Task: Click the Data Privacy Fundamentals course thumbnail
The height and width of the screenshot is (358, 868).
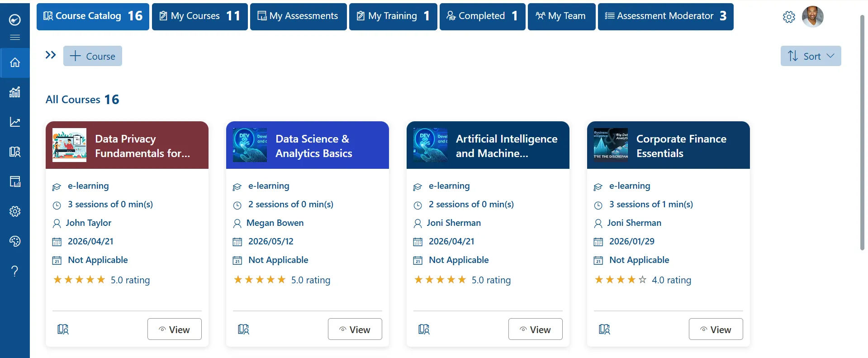Action: (69, 145)
